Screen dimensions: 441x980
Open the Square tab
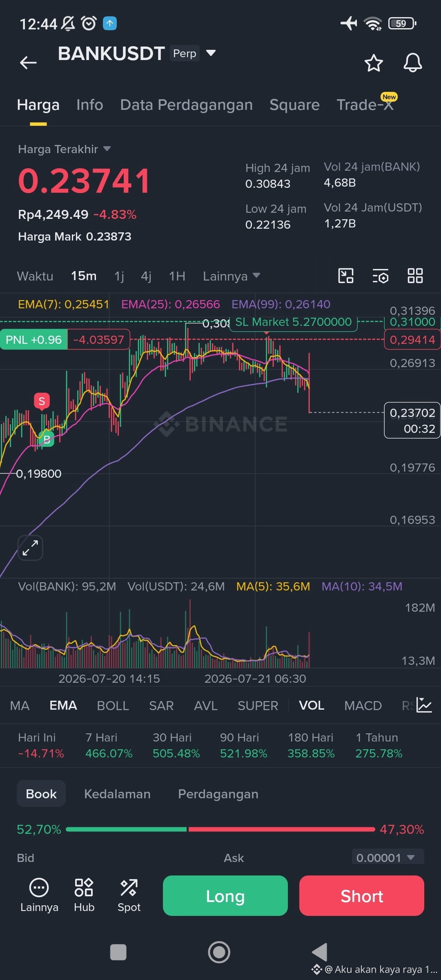294,105
